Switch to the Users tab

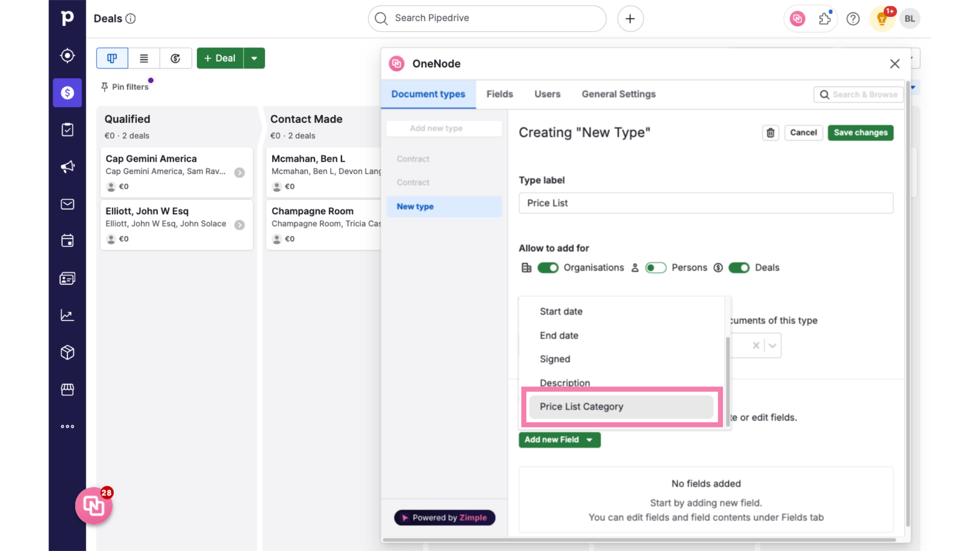(547, 94)
